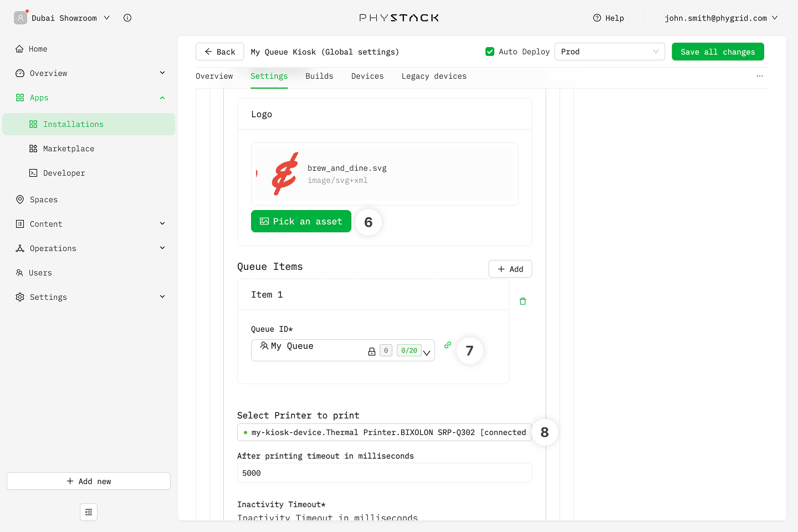The width and height of the screenshot is (798, 532).
Task: Click the Pick an asset button
Action: click(x=301, y=221)
